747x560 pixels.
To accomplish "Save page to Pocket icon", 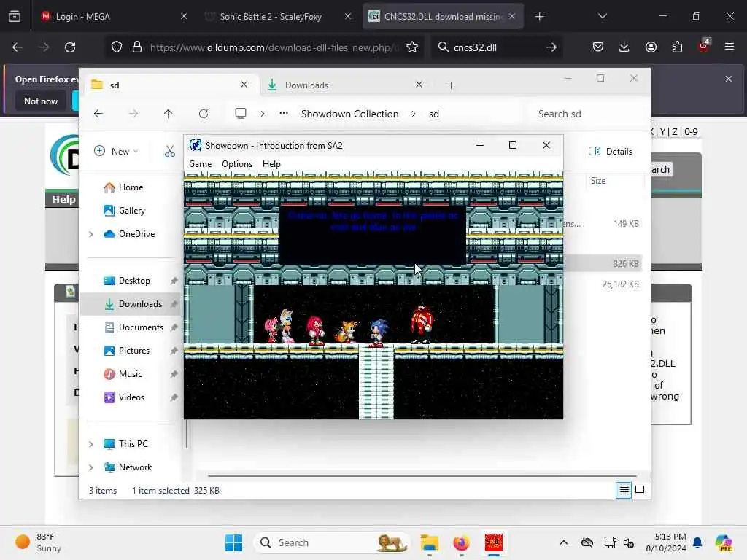I will [598, 47].
